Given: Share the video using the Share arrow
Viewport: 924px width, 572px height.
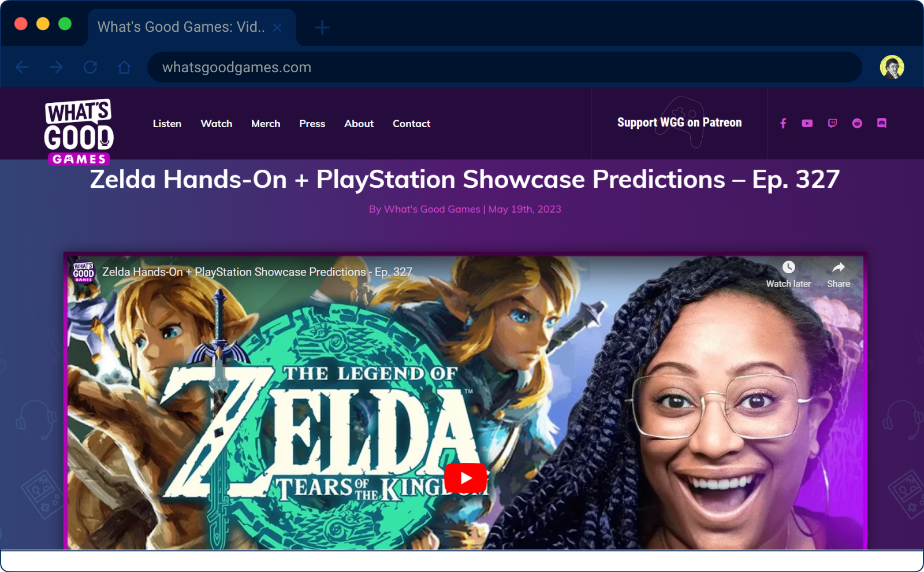Looking at the screenshot, I should (839, 268).
